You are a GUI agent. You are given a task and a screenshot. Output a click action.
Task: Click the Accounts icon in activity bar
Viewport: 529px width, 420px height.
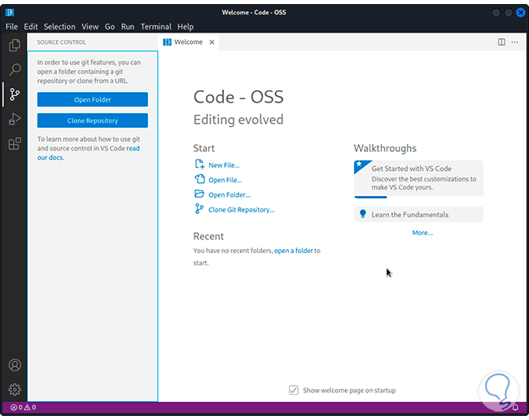pyautogui.click(x=14, y=365)
